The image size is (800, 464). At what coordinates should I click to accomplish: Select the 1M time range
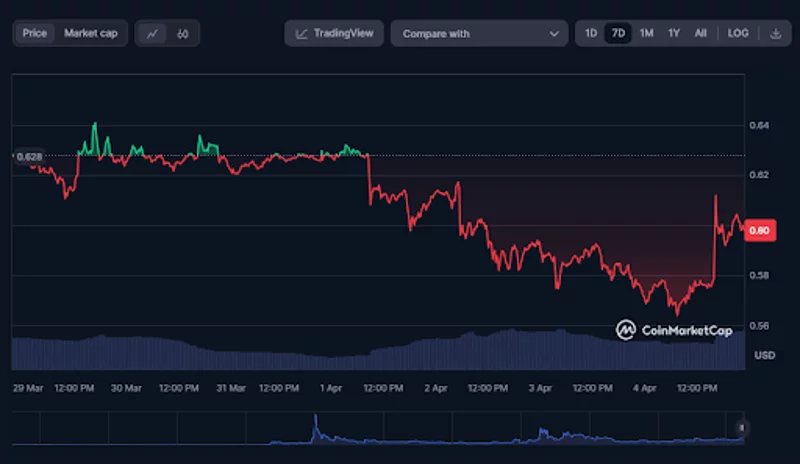[646, 33]
